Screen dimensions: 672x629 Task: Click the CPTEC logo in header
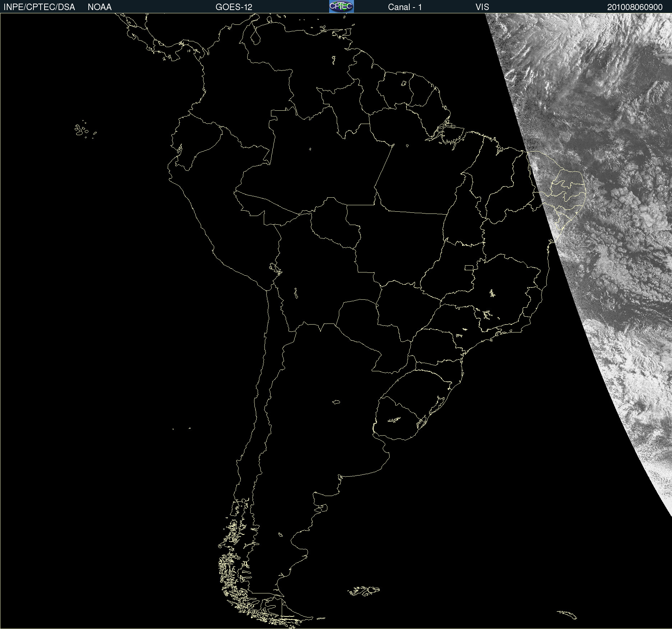pyautogui.click(x=341, y=6)
